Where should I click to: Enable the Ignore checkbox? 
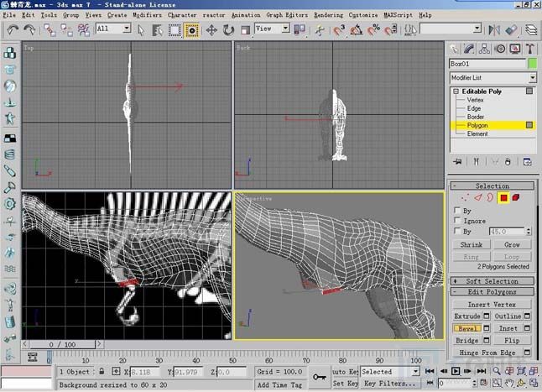[x=457, y=220]
